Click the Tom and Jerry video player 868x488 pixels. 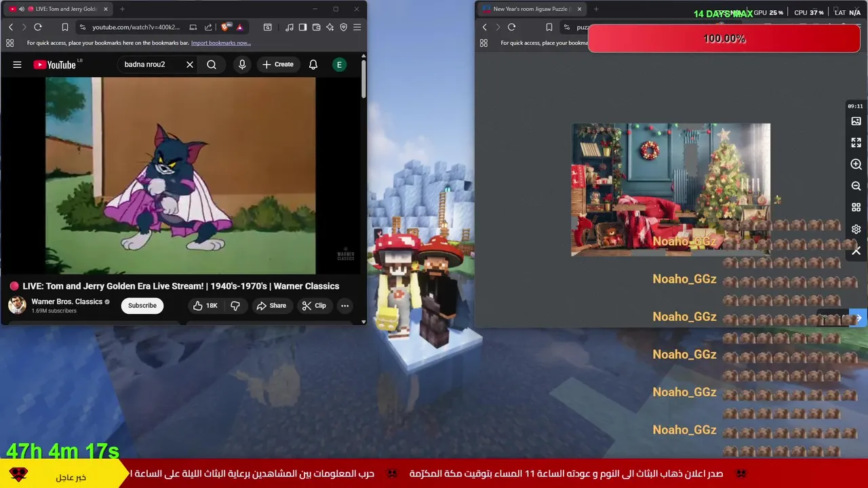[x=180, y=175]
